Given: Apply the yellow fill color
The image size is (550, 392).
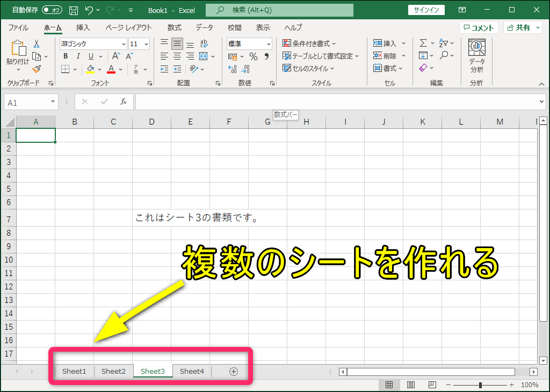Looking at the screenshot, I should pos(90,69).
